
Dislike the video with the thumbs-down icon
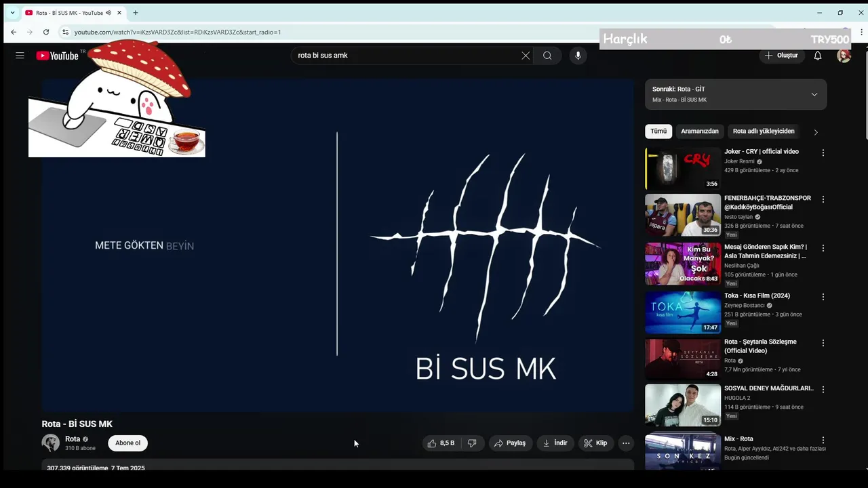click(x=472, y=443)
